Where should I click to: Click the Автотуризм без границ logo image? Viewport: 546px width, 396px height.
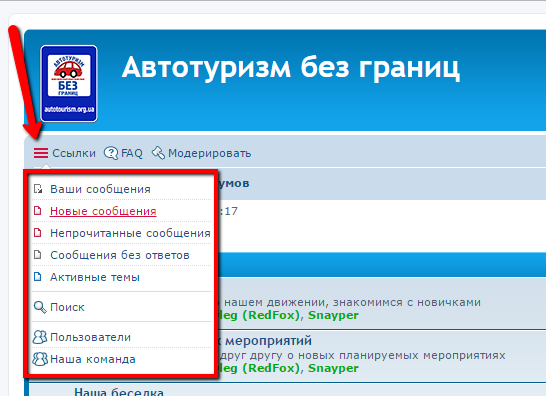pos(69,84)
